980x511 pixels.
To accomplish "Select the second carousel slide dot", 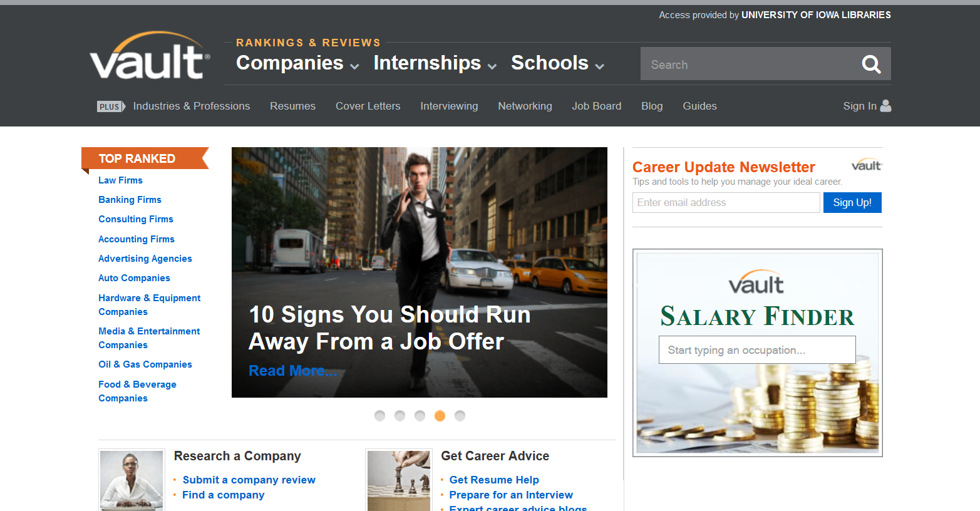I will [x=400, y=416].
